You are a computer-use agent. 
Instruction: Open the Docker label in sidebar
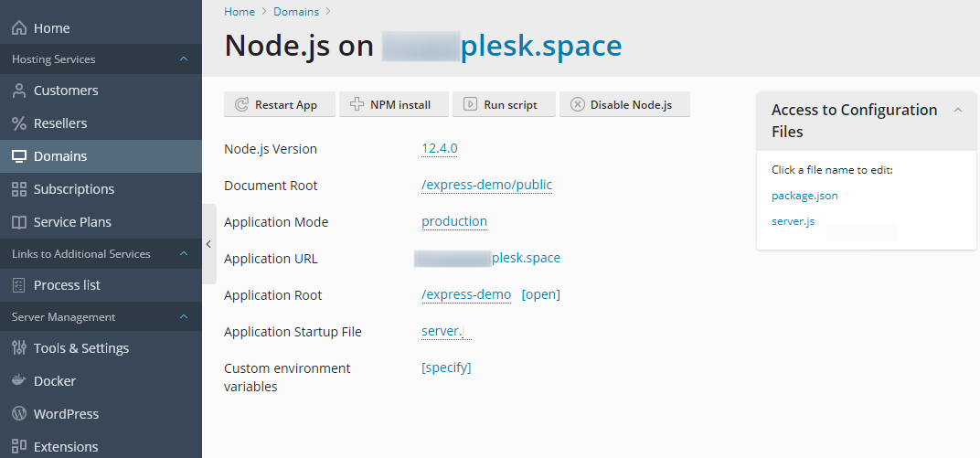55,380
